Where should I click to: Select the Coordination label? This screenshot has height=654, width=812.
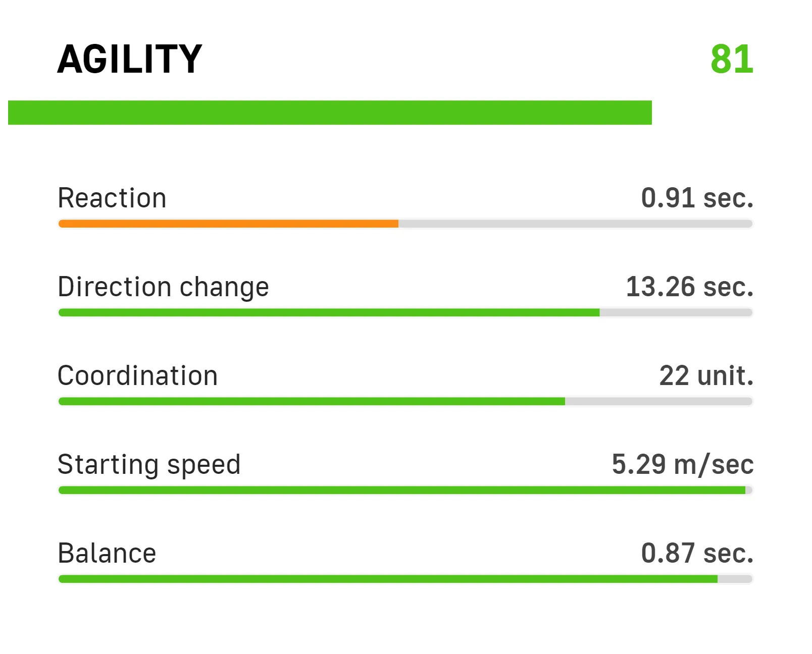click(x=137, y=375)
